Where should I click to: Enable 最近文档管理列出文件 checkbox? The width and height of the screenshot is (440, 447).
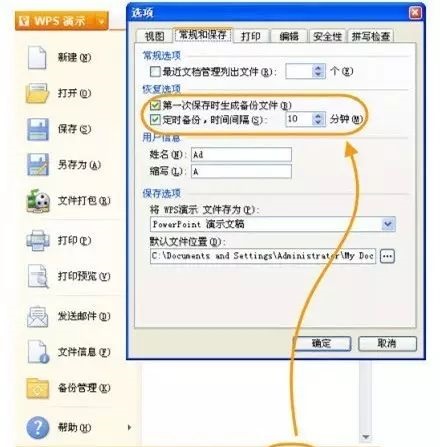coord(155,71)
